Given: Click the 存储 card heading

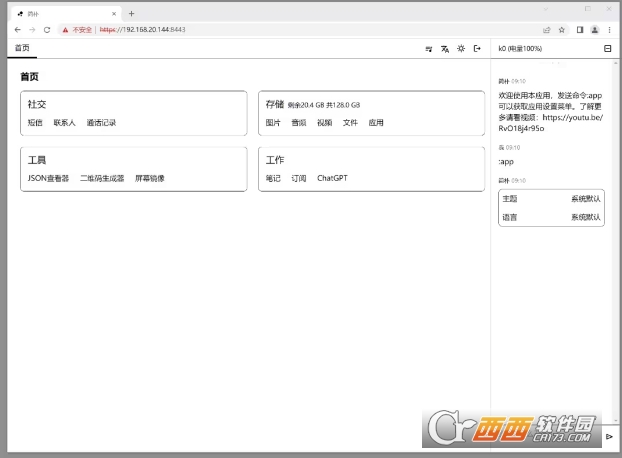Looking at the screenshot, I should [275, 104].
